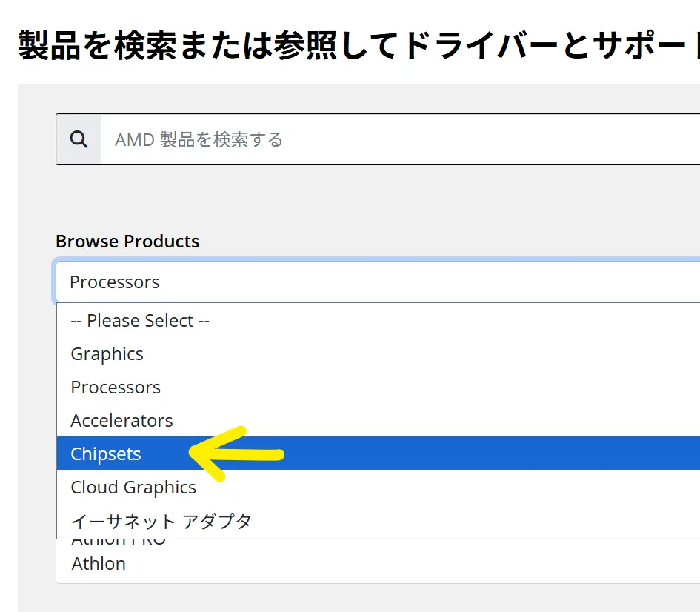Choose the highlighted Chipsets option
Image resolution: width=700 pixels, height=612 pixels.
[106, 453]
